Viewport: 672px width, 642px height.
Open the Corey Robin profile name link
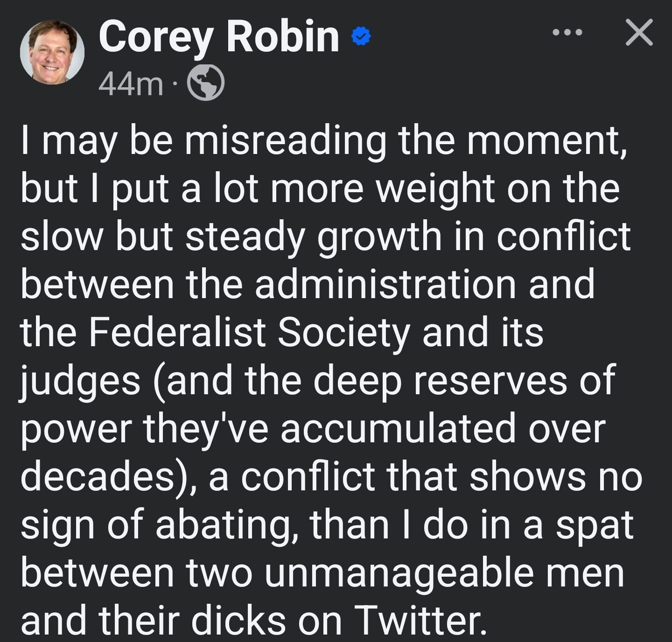point(219,37)
